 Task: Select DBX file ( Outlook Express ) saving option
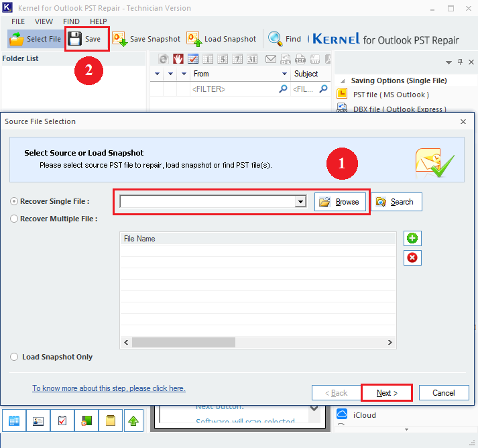pyautogui.click(x=400, y=109)
